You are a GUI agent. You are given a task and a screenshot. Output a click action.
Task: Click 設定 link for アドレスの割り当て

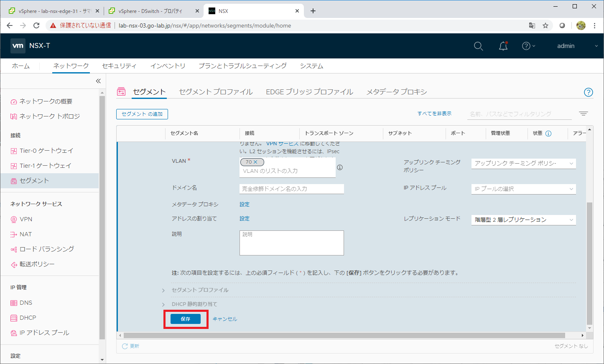point(245,219)
